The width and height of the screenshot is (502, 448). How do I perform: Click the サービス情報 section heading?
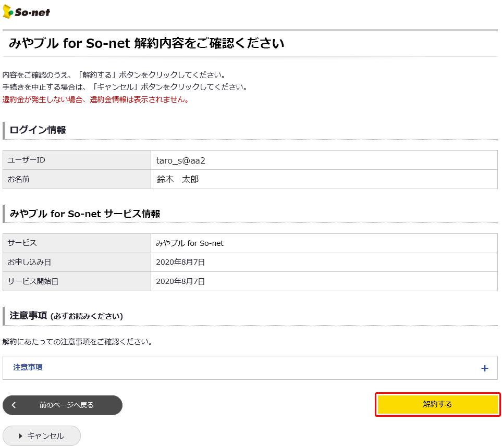pyautogui.click(x=84, y=214)
